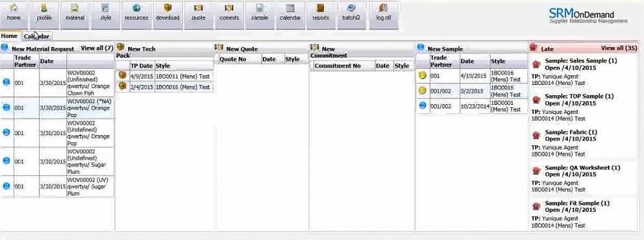Screen dimensions: 644x240
Task: Click tech pack icon for 4/9/2015 row
Action: pos(122,75)
